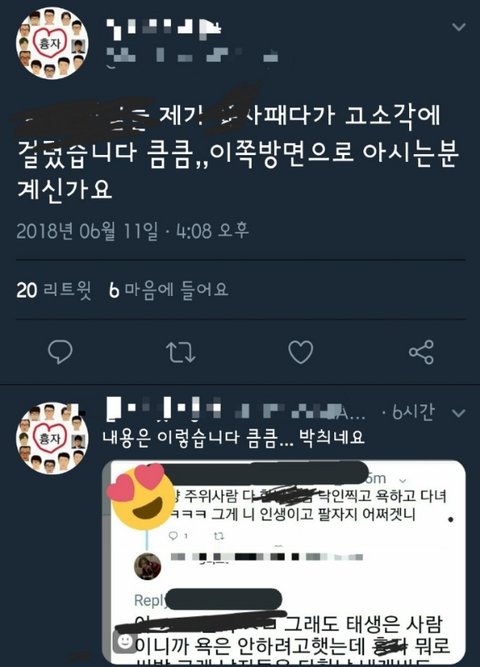This screenshot has height=667, width=480.
Task: Open the reply author's profile avatar
Action: (x=52, y=438)
